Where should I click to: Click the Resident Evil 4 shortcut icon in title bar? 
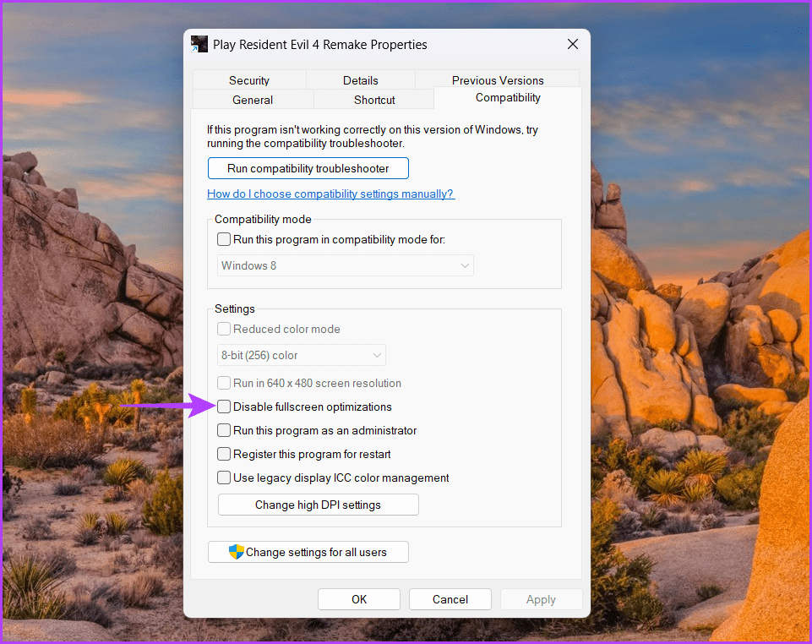[199, 44]
